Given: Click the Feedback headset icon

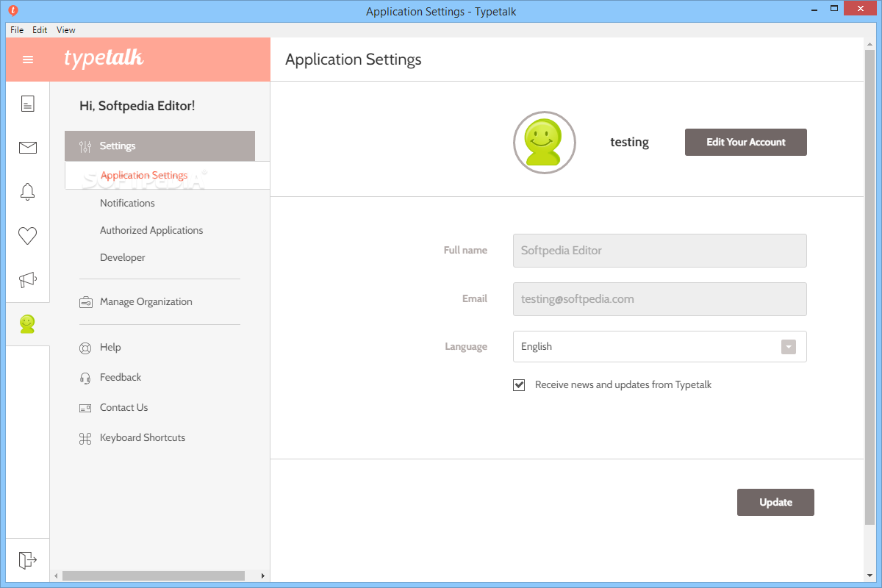Looking at the screenshot, I should pos(85,378).
